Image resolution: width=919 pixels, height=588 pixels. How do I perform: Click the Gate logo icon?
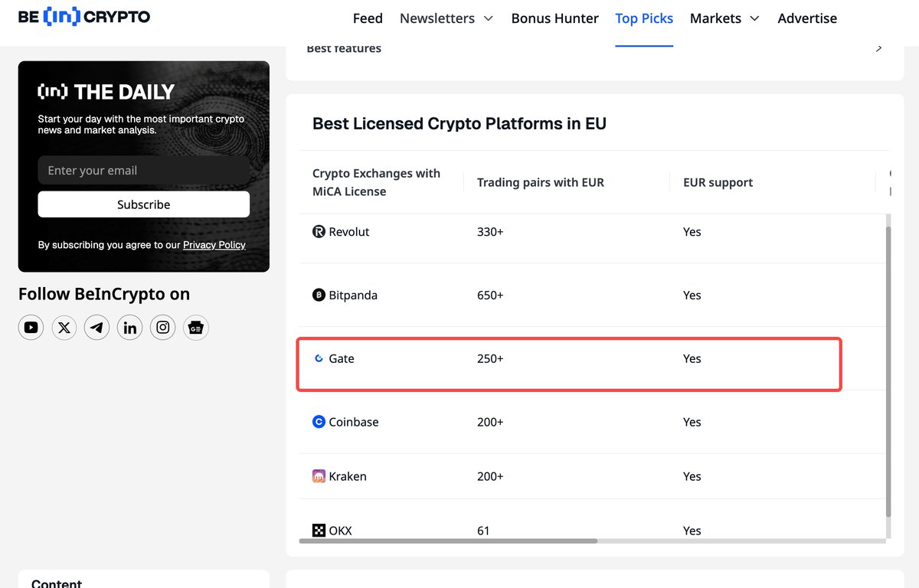[319, 358]
